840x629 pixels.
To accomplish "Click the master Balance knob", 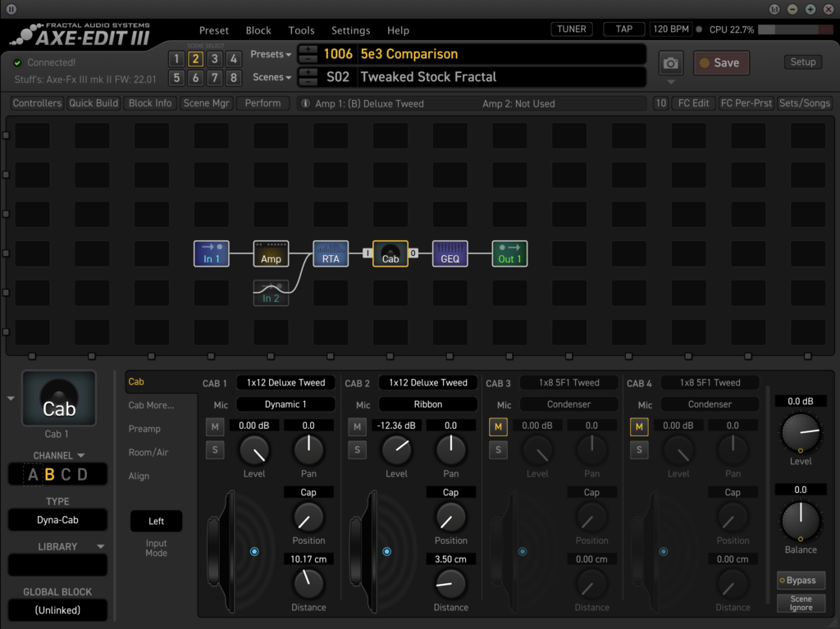I will pos(801,522).
